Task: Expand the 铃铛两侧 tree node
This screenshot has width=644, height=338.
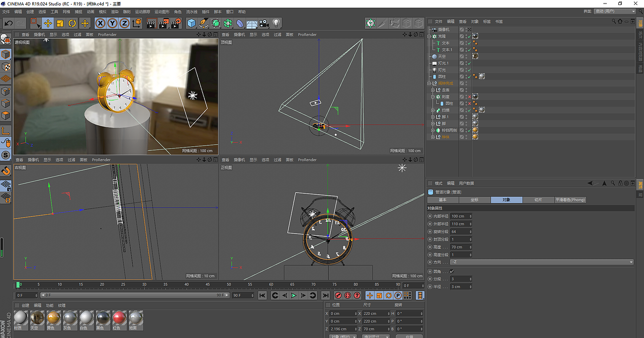Action: (433, 130)
